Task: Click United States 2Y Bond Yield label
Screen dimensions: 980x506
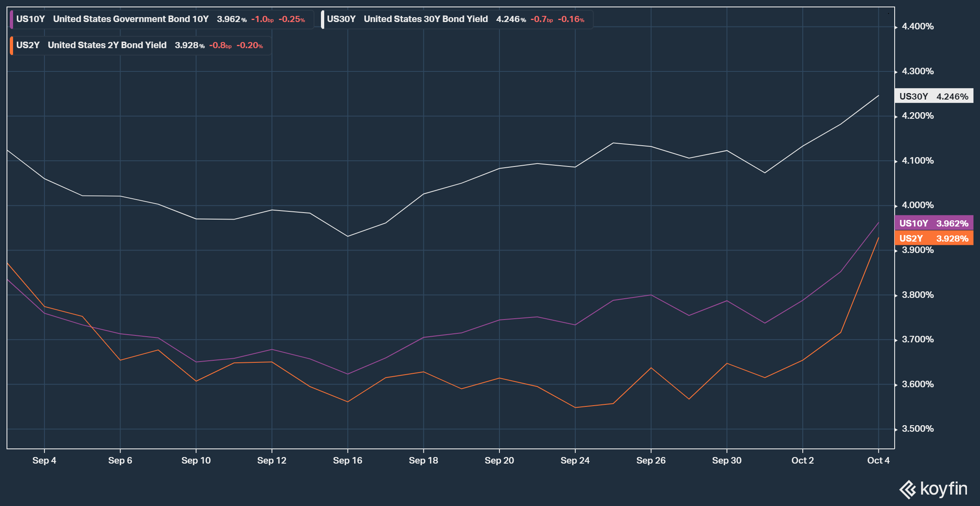Action: [x=107, y=45]
